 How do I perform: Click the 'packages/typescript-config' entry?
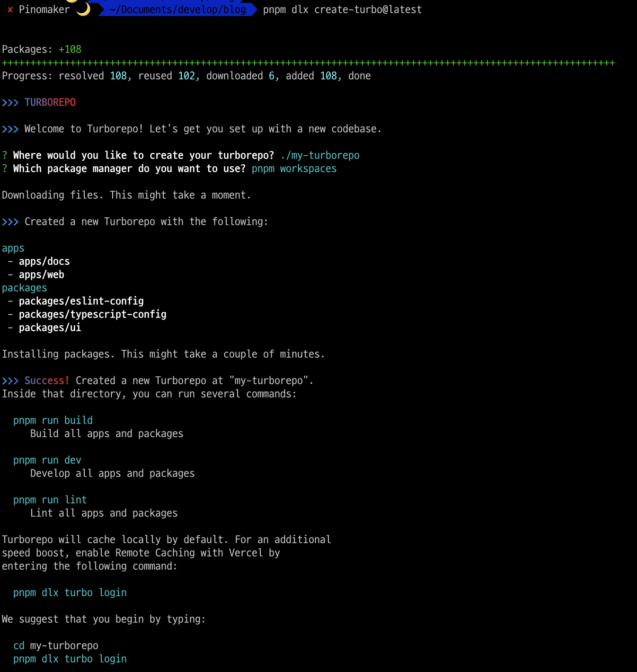[x=93, y=314]
